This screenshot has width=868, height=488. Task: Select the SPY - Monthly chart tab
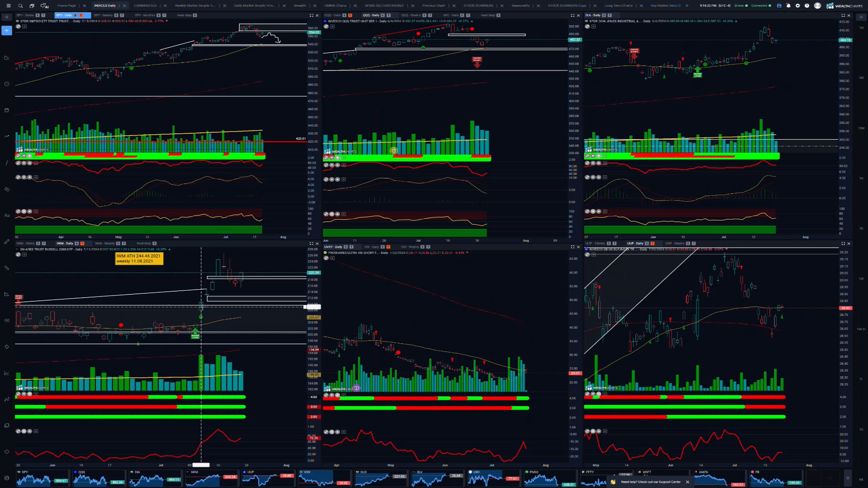145,15
